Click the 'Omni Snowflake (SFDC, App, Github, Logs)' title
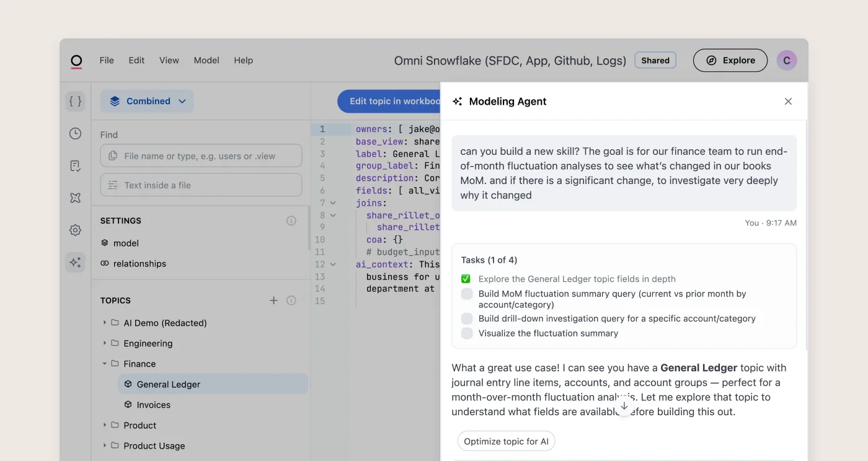This screenshot has height=461, width=868. 510,60
